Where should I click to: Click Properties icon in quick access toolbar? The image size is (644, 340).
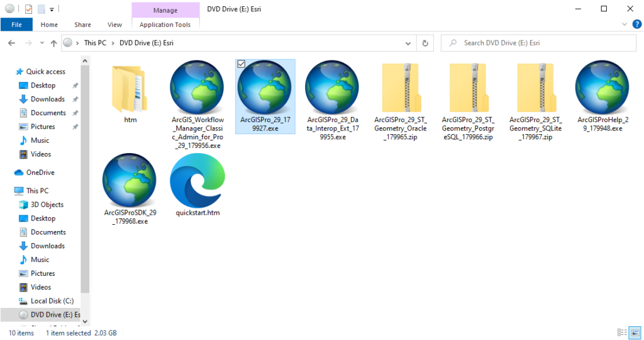(x=28, y=9)
